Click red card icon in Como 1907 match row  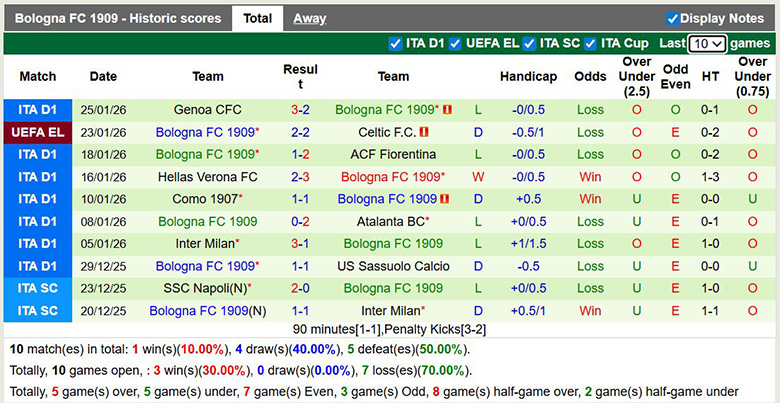click(445, 199)
